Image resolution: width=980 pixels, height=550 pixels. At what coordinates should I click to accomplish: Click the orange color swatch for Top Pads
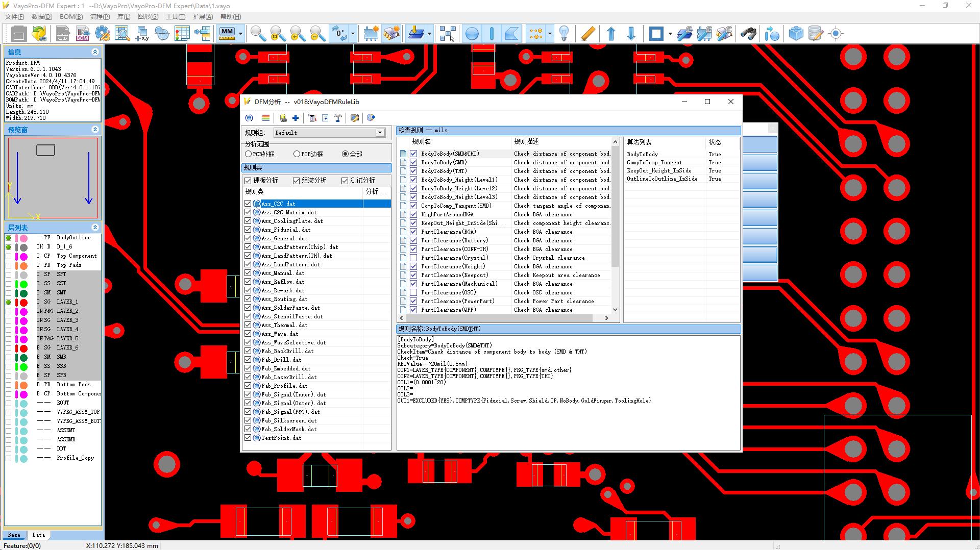(23, 265)
